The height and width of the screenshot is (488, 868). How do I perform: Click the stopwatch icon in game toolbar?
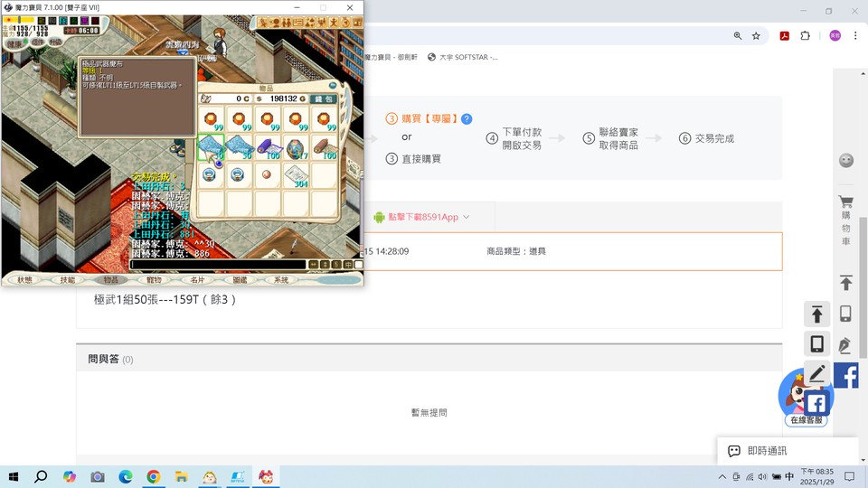pyautogui.click(x=345, y=23)
